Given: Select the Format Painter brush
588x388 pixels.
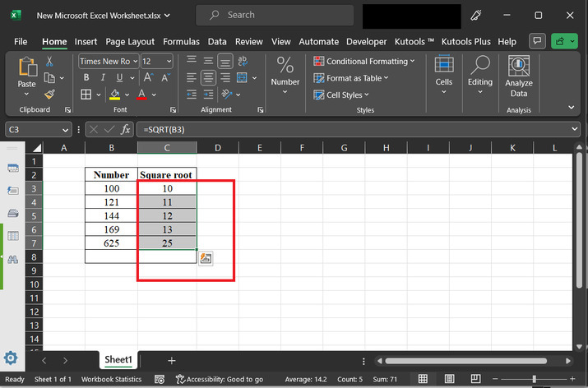Looking at the screenshot, I should pos(49,94).
